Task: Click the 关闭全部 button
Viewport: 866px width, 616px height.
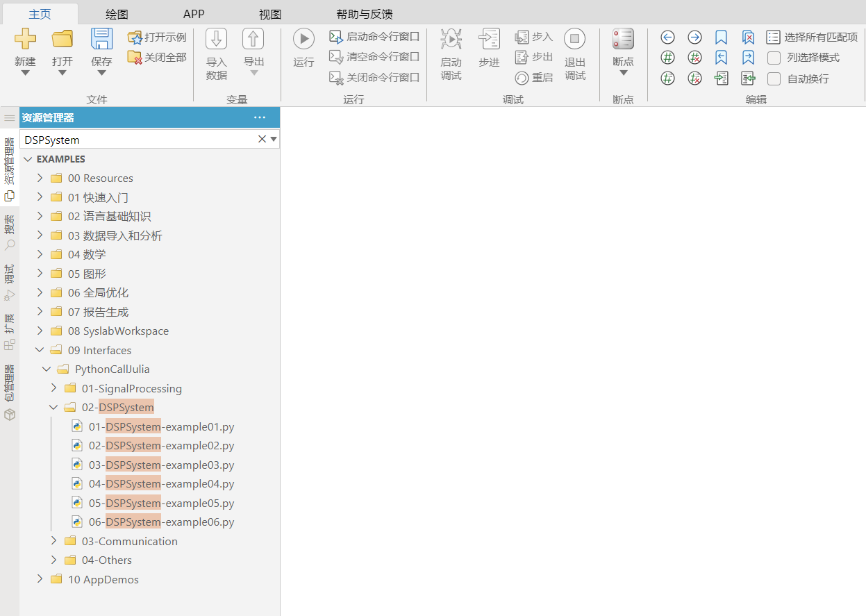Action: tap(158, 57)
